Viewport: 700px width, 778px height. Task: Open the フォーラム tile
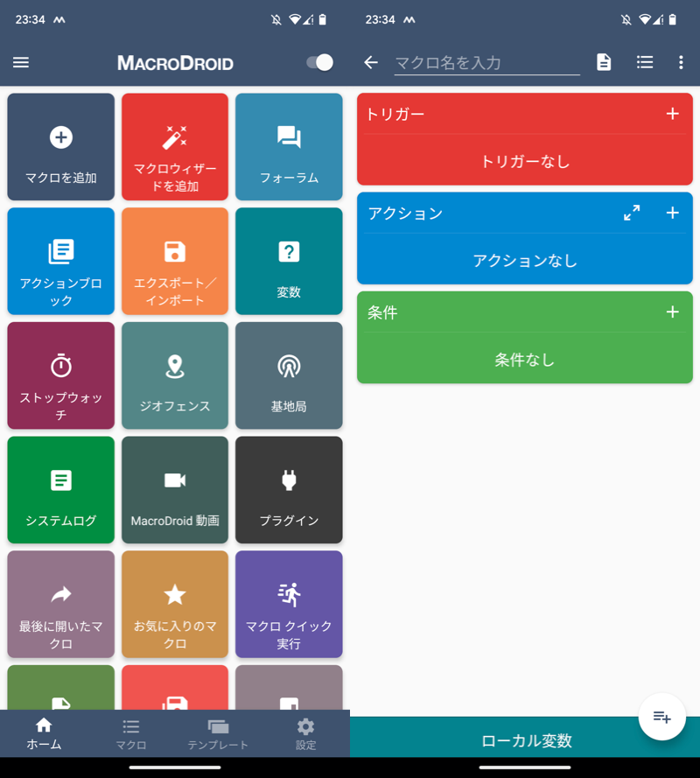pos(289,147)
